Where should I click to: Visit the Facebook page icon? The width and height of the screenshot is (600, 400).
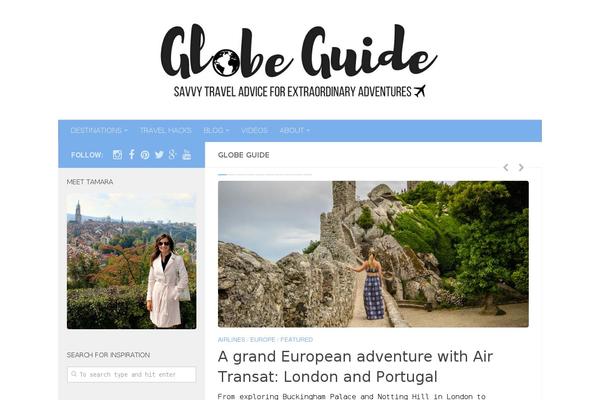coord(132,155)
